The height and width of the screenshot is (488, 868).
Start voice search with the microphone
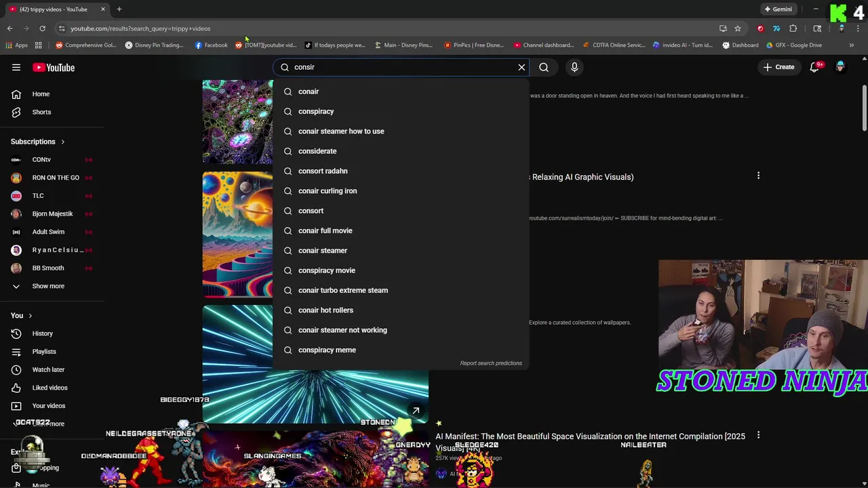pos(574,67)
